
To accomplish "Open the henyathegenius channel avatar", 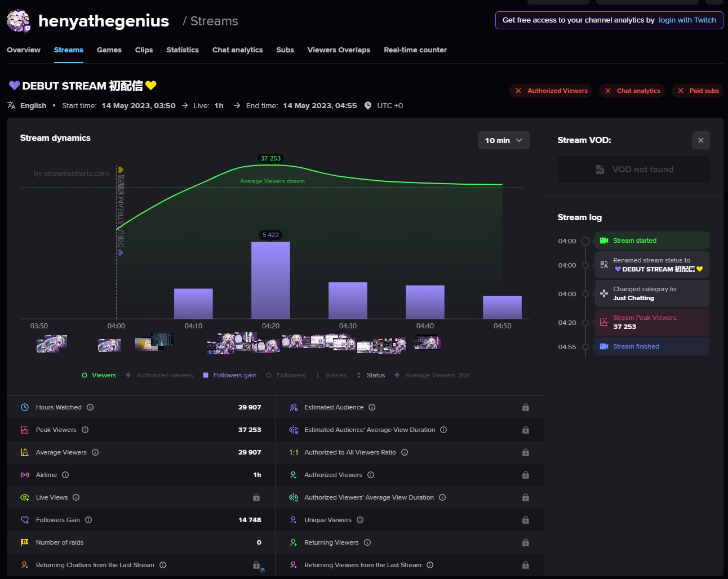I will click(x=19, y=21).
